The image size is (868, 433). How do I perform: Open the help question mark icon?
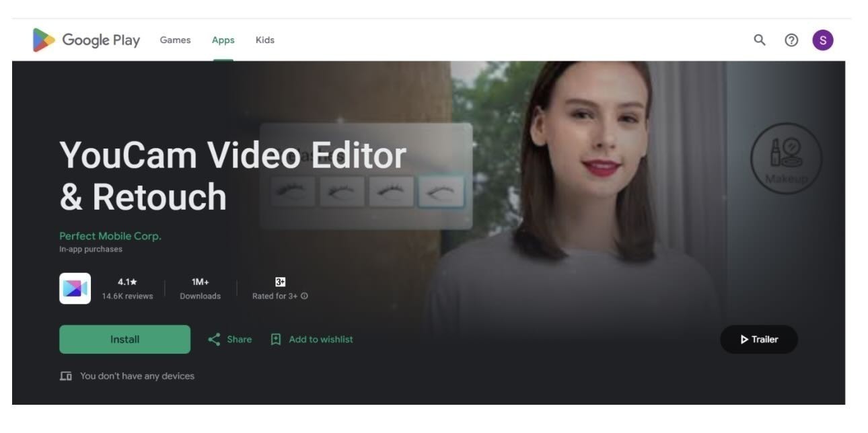[x=791, y=40]
